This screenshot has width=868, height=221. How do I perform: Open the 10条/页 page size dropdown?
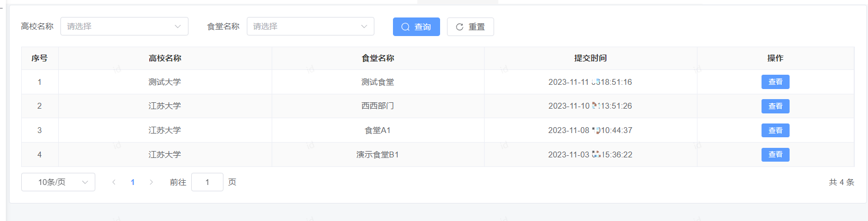(58, 182)
